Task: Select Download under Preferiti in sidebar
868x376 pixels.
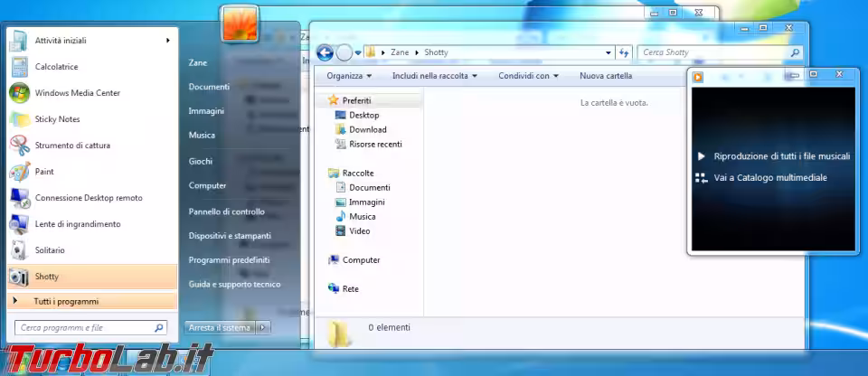Action: pyautogui.click(x=367, y=130)
